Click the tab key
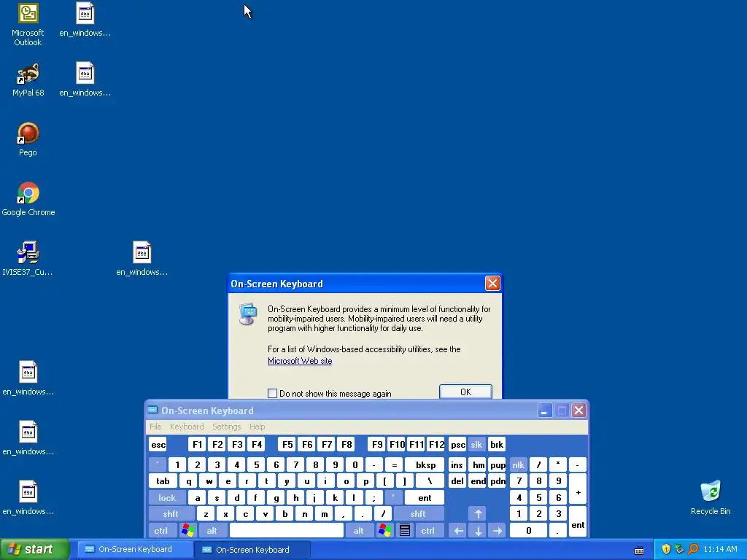 [x=163, y=481]
